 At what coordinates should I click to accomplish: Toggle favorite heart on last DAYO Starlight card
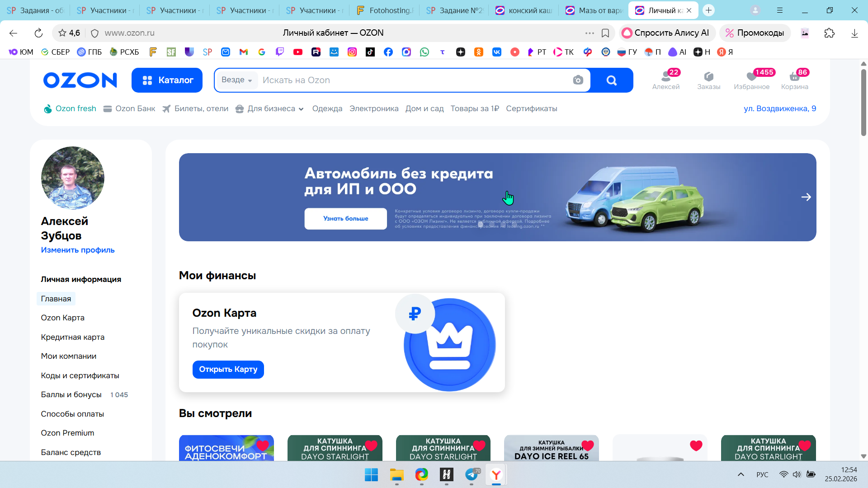(805, 446)
